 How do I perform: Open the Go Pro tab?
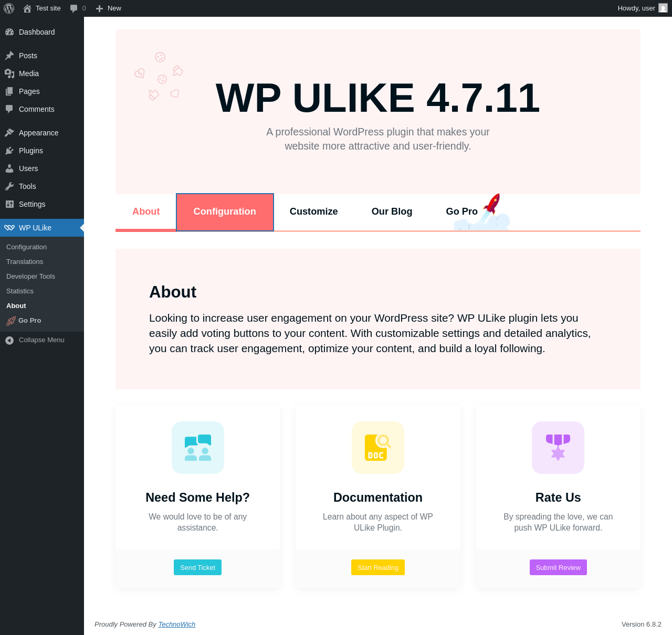pos(462,211)
